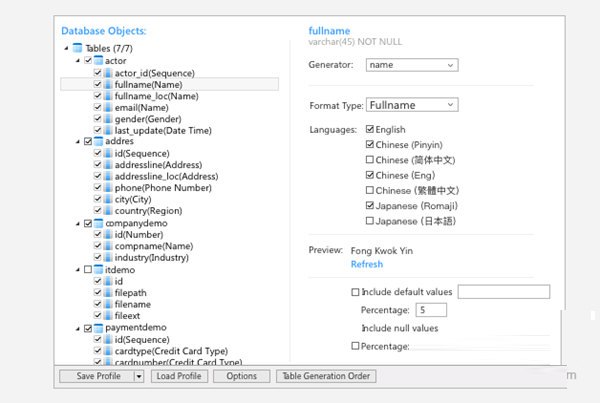This screenshot has height=403, width=600.
Task: Click the Save Profile button
Action: [x=97, y=376]
